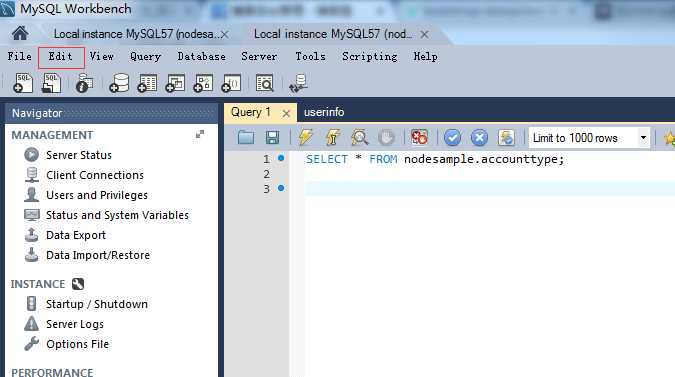Toggle auto-commit mode icon

point(506,137)
